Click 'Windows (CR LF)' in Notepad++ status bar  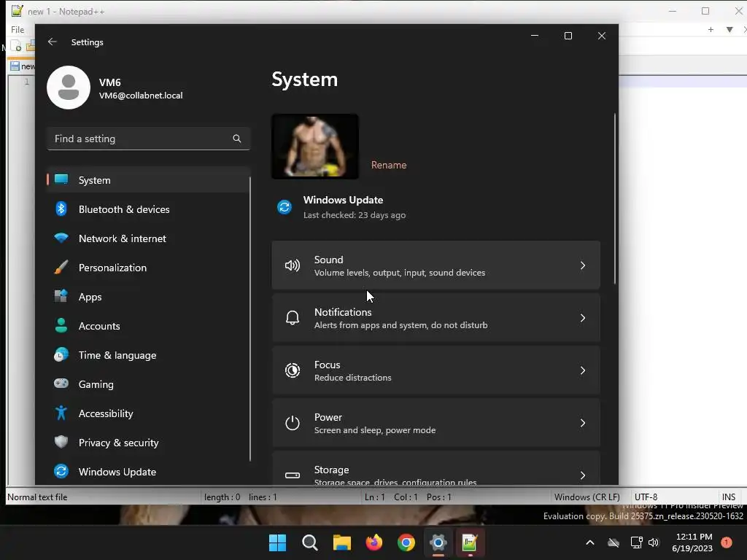[587, 497]
